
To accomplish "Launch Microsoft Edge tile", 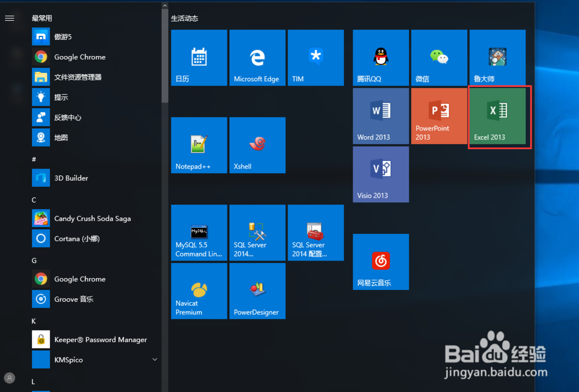I will (x=258, y=57).
